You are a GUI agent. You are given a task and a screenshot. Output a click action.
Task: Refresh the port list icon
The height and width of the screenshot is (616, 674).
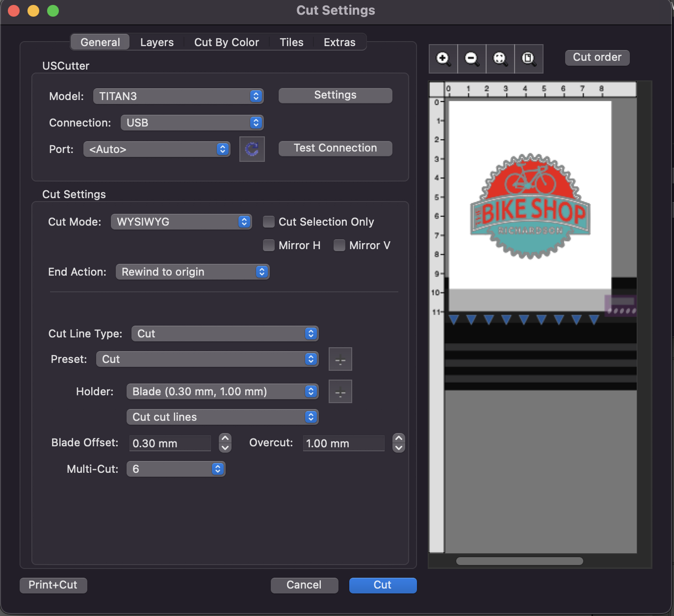252,149
